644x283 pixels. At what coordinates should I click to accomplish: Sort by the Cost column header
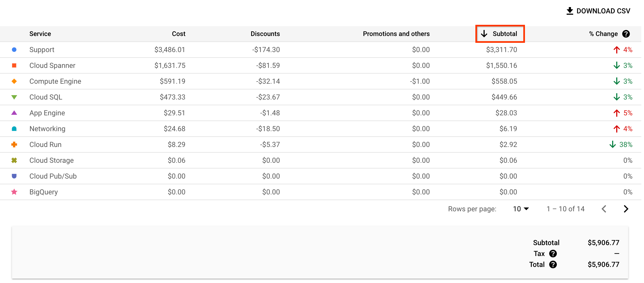(178, 34)
